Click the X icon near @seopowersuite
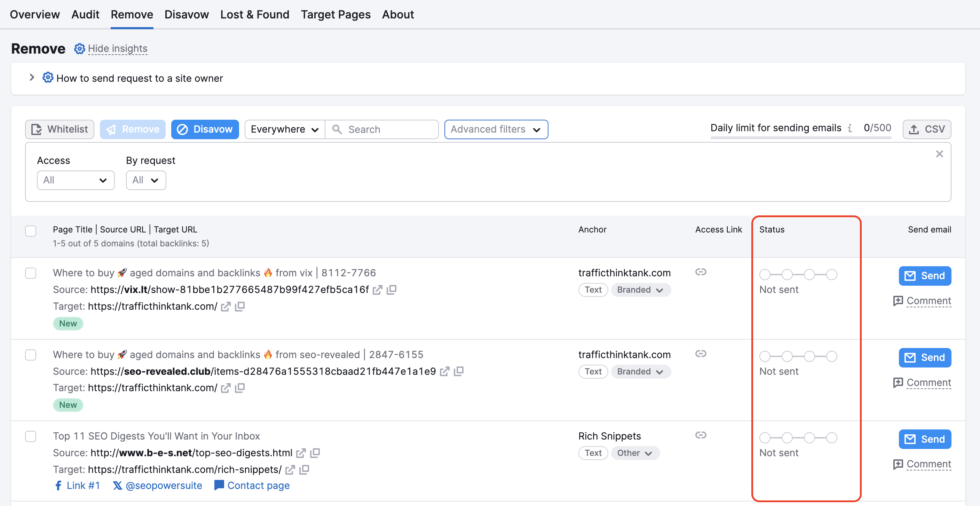The width and height of the screenshot is (980, 506). point(118,485)
